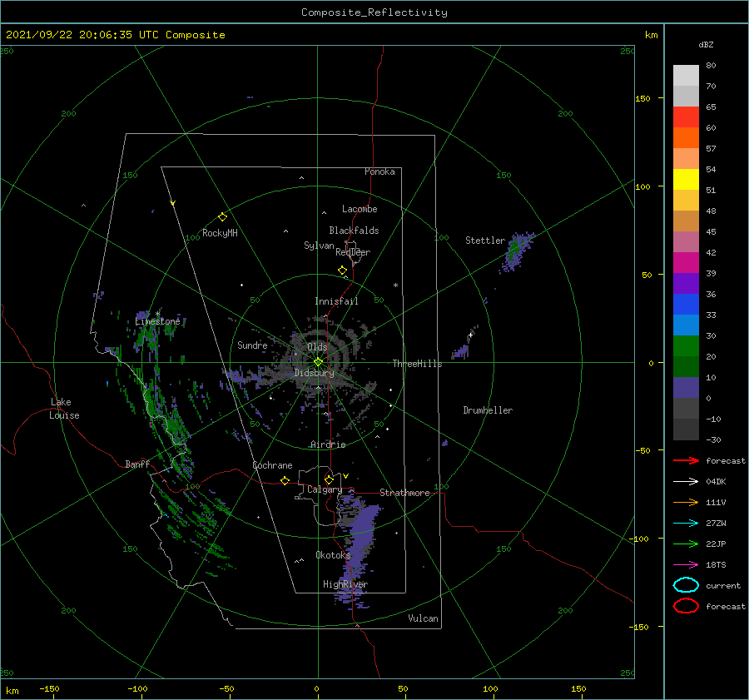
Task: Select the dark orange 57-60 dBZ swatch
Action: 686,138
